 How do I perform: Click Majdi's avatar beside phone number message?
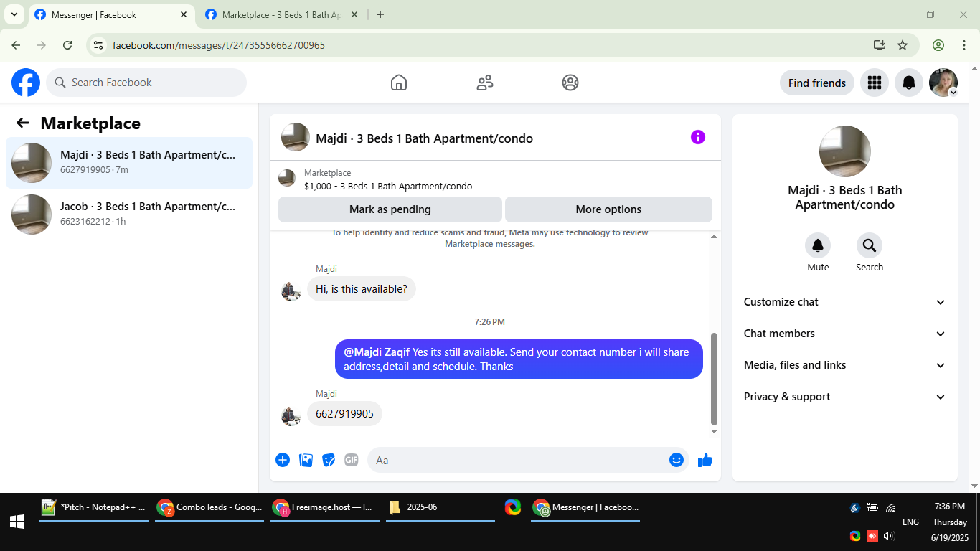click(291, 416)
